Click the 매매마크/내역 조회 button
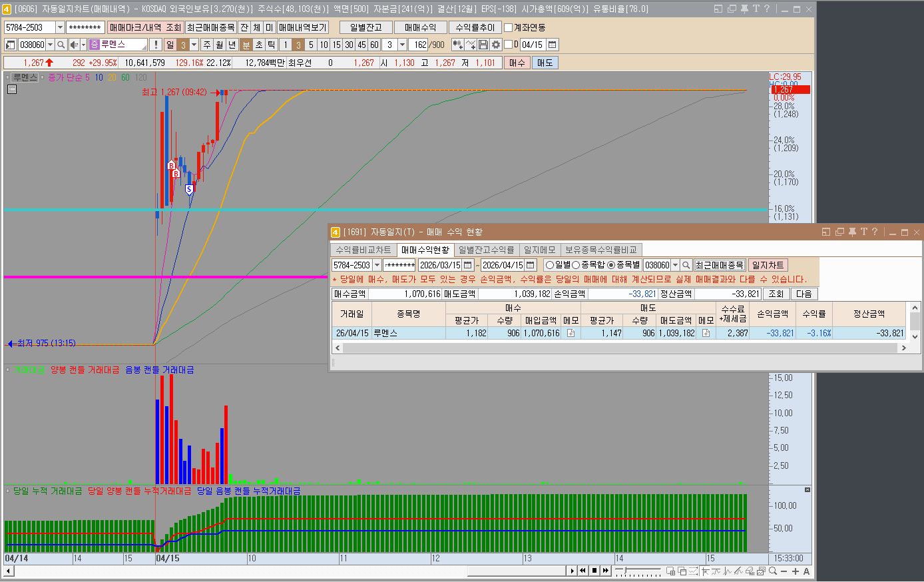The height and width of the screenshot is (582, 924). [x=145, y=27]
